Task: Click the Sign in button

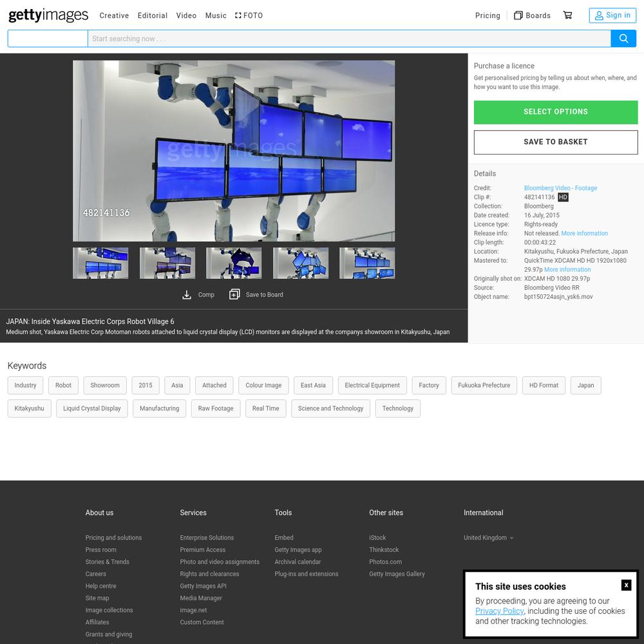Action: coord(612,15)
